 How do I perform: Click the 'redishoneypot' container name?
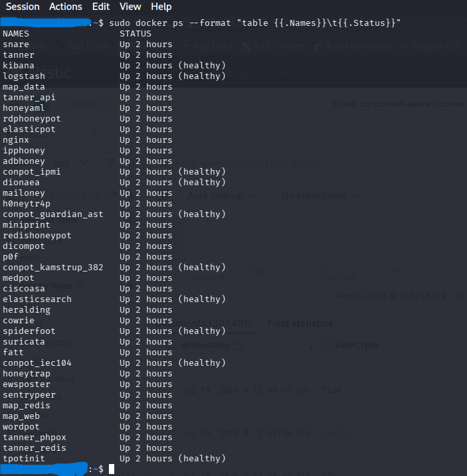coord(37,236)
